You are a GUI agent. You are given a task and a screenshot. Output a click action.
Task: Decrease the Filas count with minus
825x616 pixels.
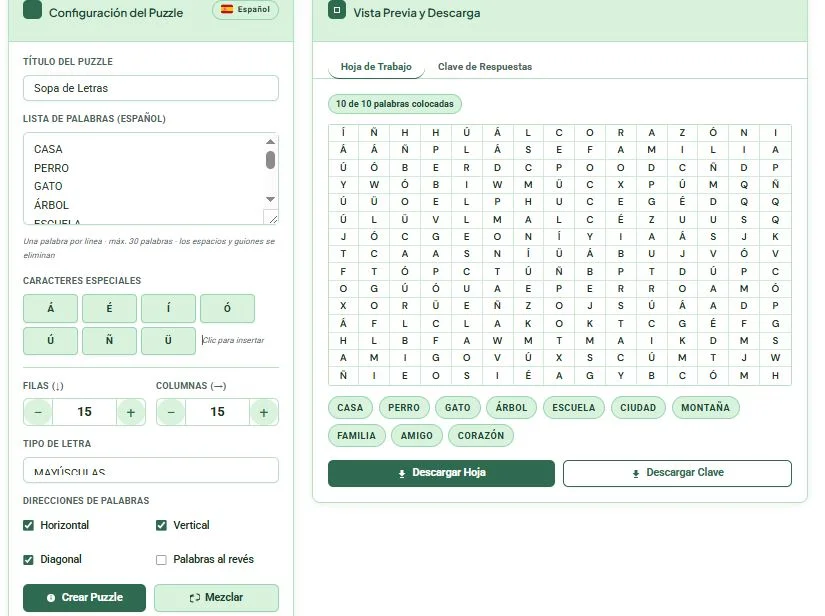tap(38, 412)
